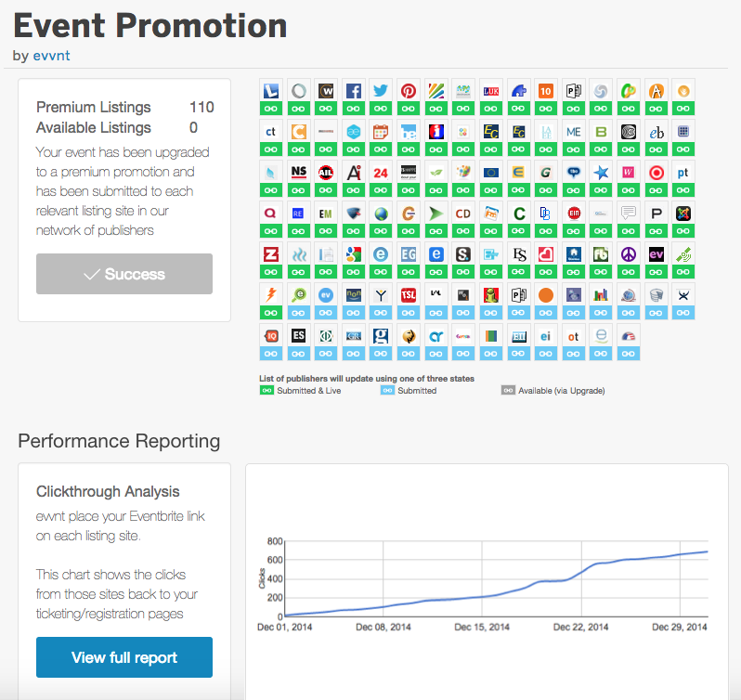Viewport: 741px width, 700px height.
Task: Open the red target publisher icon
Action: (x=656, y=173)
